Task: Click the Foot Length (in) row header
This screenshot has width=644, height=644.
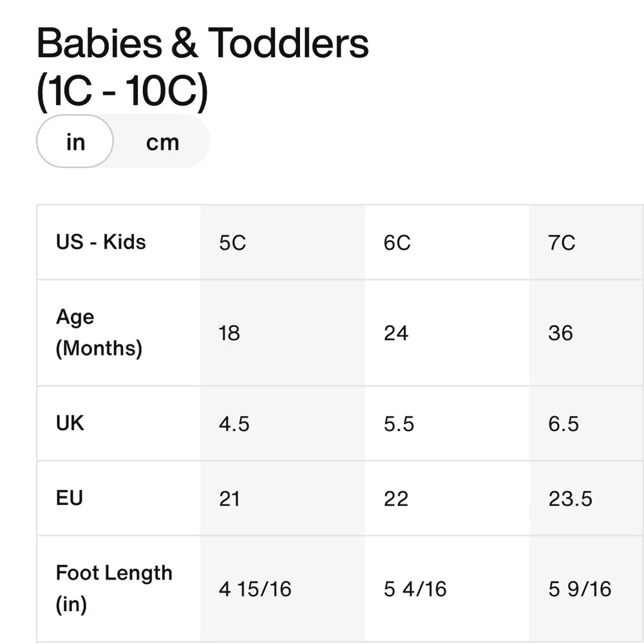Action: tap(118, 589)
